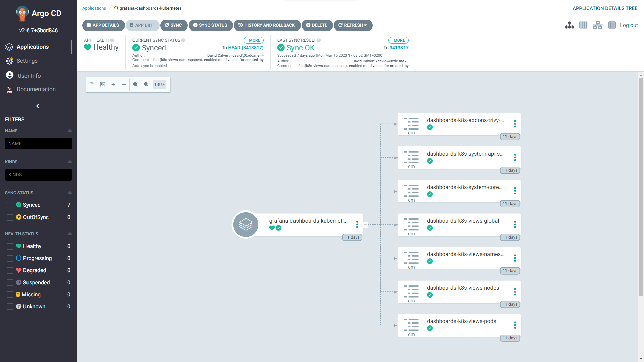Click the application layers icon on root node
This screenshot has width=644, height=362.
click(246, 225)
